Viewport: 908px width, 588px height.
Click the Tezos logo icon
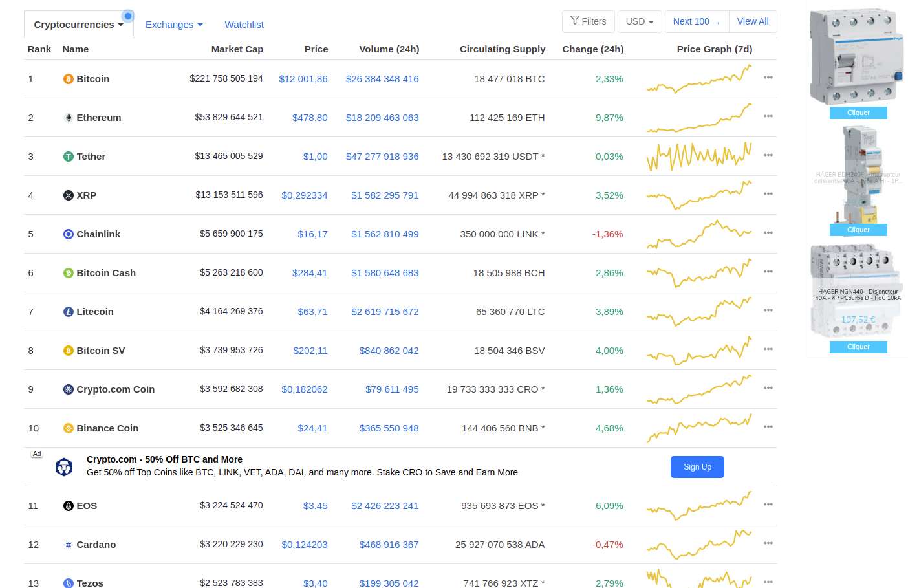[69, 583]
